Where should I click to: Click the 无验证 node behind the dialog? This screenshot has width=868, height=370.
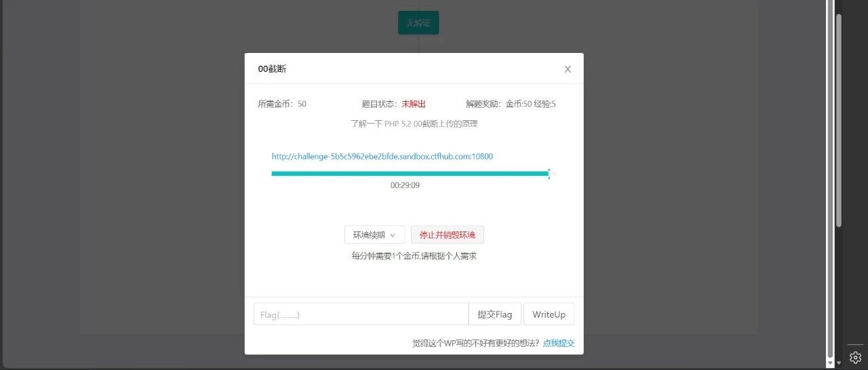418,23
